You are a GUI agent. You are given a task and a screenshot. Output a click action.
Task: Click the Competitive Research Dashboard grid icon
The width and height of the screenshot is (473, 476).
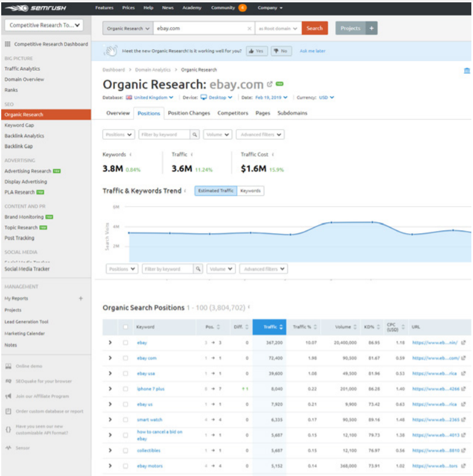coord(8,44)
